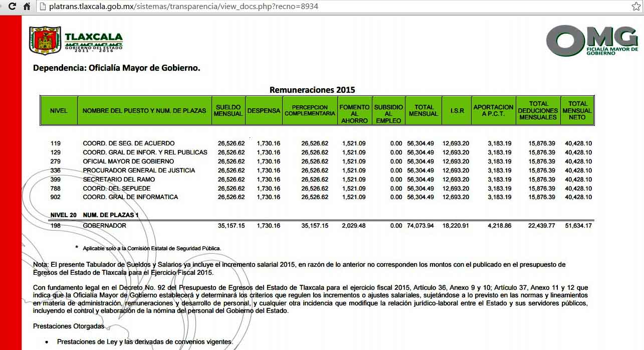
Task: Click the TOTAL MENSUAL NETO column header
Action: (577, 110)
